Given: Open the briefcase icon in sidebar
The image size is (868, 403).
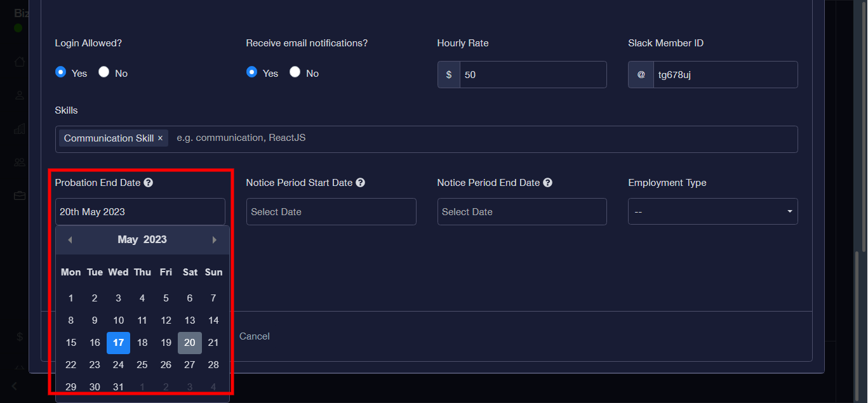Looking at the screenshot, I should click(19, 195).
